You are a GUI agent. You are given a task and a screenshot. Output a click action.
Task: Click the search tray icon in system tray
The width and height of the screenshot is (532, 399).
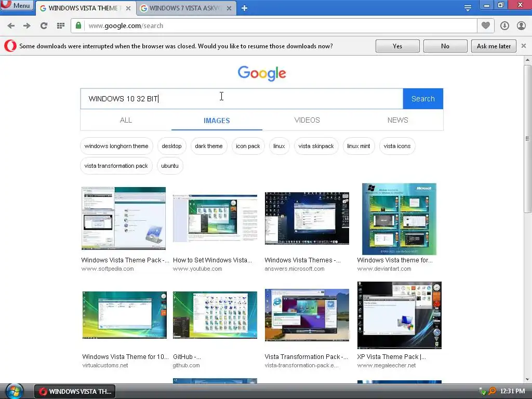pyautogui.click(x=492, y=391)
